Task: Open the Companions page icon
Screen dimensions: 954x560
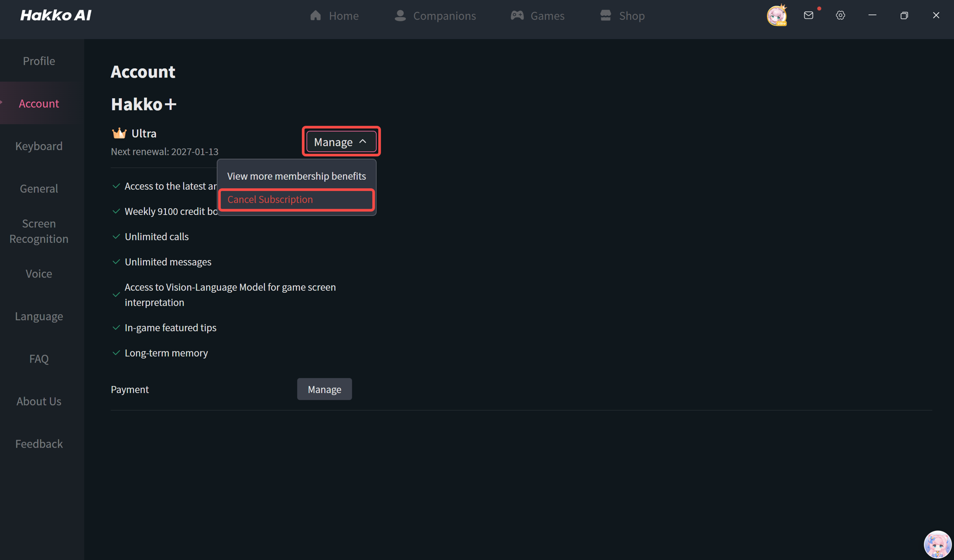Action: (400, 15)
